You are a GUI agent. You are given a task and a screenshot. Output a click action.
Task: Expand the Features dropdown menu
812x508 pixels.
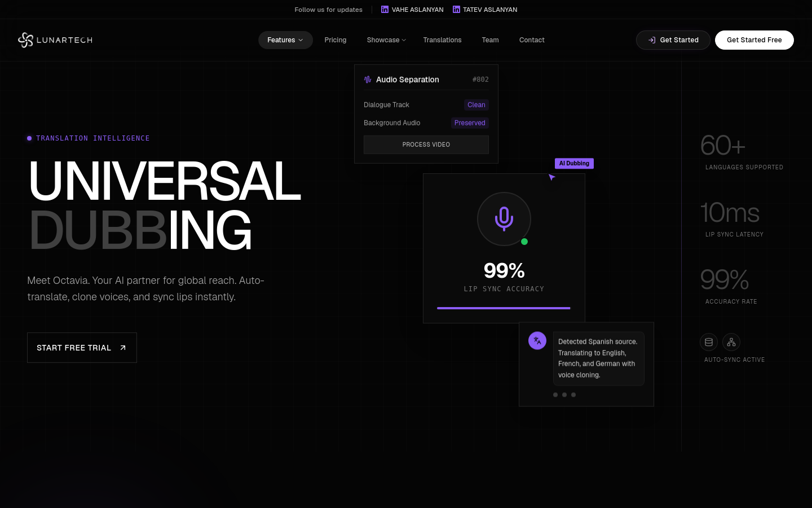(x=285, y=40)
